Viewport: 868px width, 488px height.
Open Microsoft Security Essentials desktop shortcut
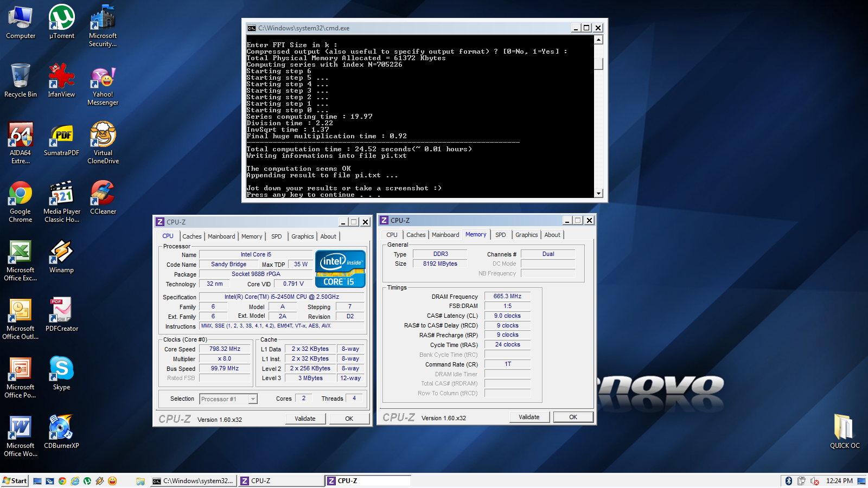[103, 26]
